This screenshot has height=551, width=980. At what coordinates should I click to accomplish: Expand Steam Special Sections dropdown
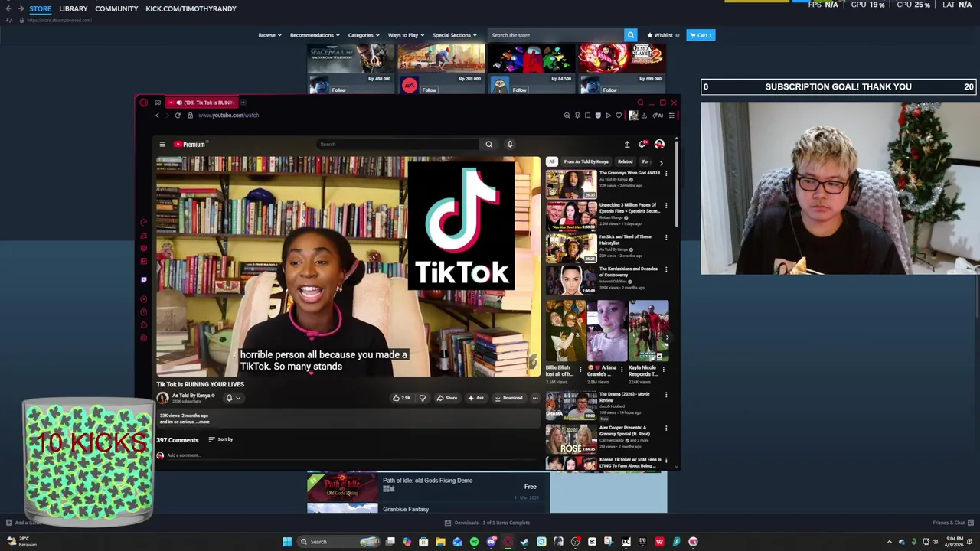point(454,35)
